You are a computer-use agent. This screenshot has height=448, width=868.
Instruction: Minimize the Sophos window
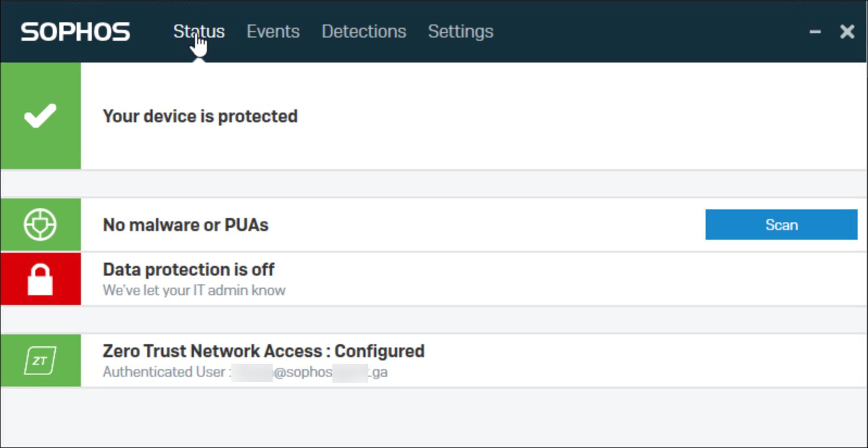(815, 32)
